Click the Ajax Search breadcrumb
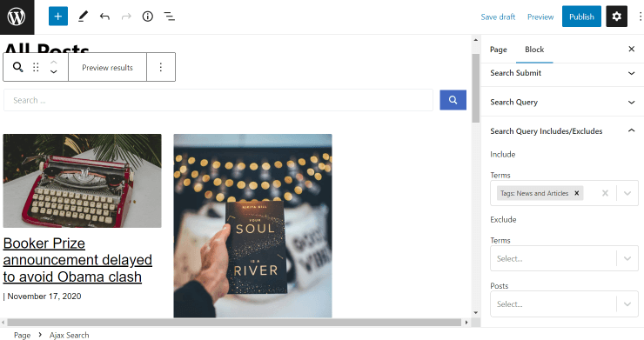The height and width of the screenshot is (340, 644). click(x=69, y=335)
